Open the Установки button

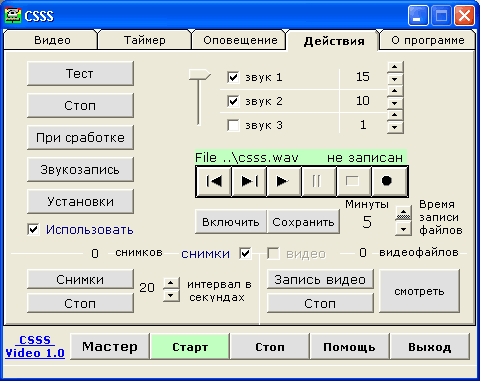pos(80,201)
